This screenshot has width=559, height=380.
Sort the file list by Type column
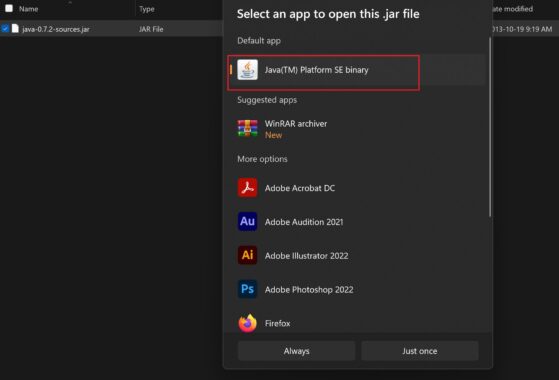pyautogui.click(x=147, y=9)
